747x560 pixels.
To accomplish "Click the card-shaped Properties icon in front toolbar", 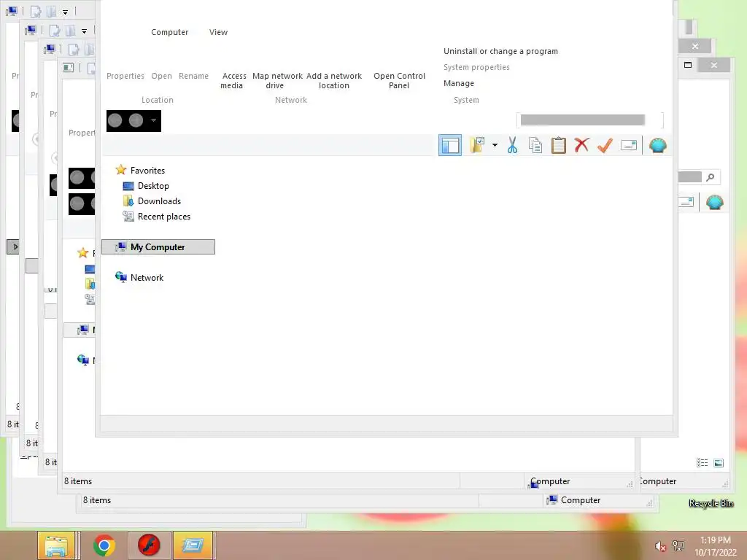I will [628, 145].
